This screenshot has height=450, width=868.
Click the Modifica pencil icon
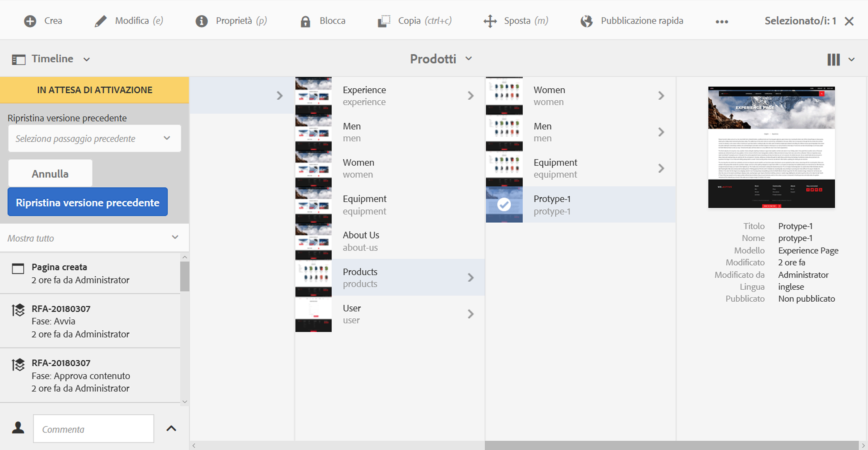click(x=101, y=21)
